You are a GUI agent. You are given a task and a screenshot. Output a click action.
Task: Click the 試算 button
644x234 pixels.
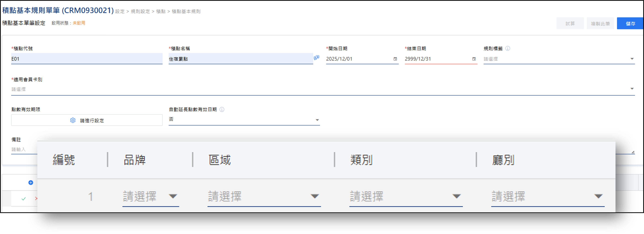(570, 23)
